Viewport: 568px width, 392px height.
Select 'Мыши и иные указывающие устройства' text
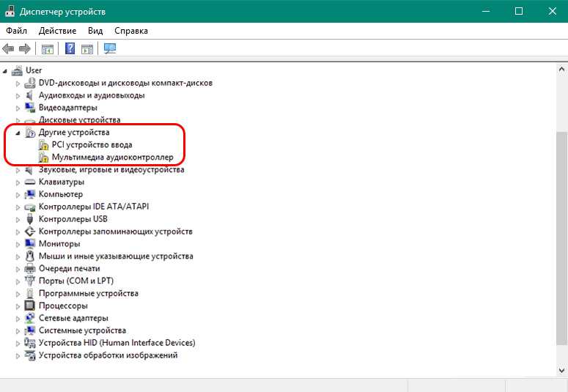[116, 256]
